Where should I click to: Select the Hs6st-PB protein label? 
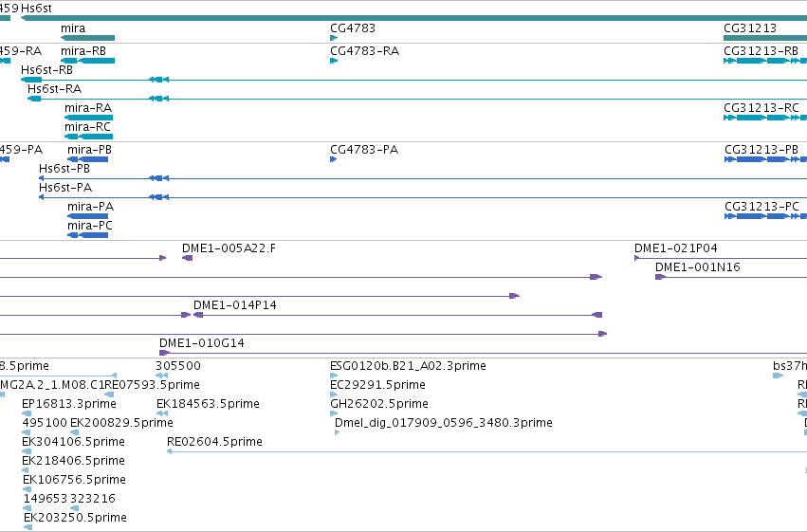pos(64,169)
